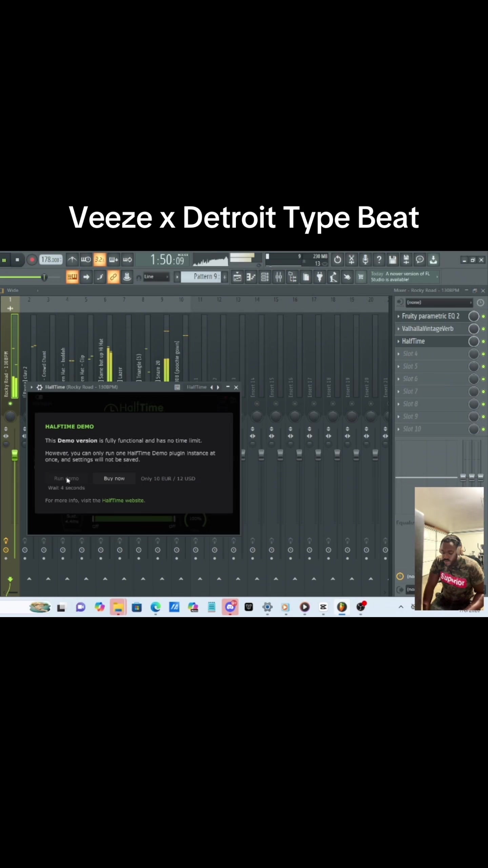
Task: Select empty Slot 5
Action: (x=410, y=367)
